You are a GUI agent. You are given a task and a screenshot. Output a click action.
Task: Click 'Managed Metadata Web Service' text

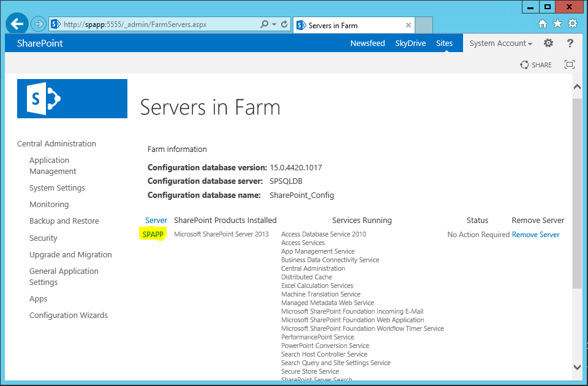pos(327,303)
